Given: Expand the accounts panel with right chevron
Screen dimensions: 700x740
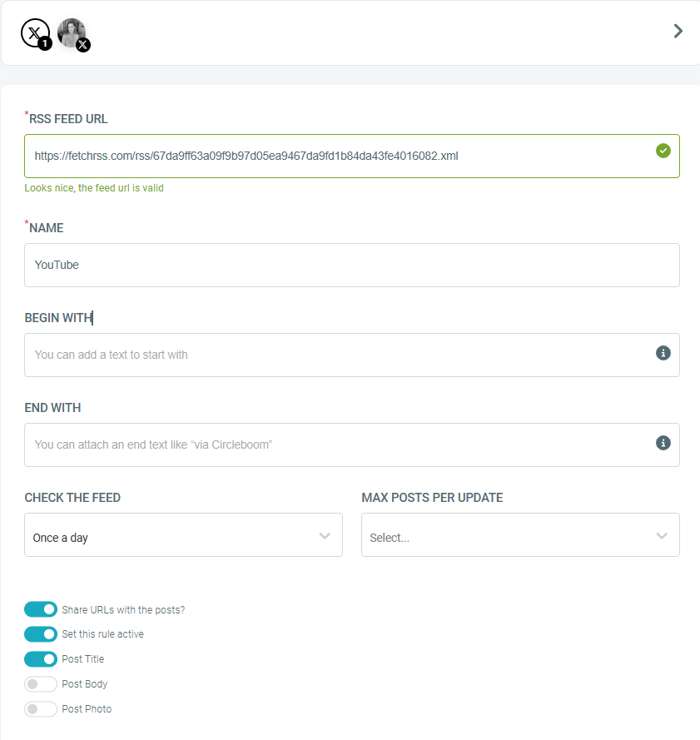Looking at the screenshot, I should pyautogui.click(x=678, y=31).
